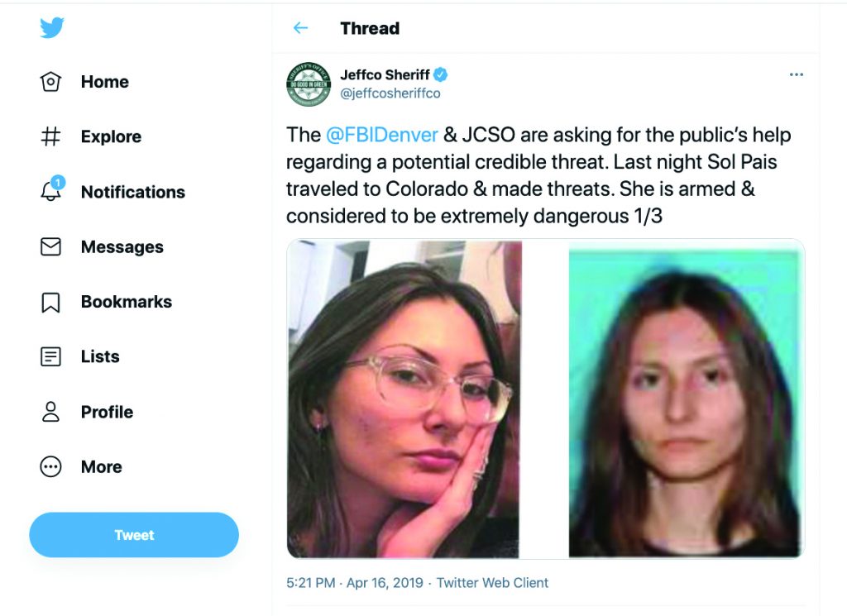847x616 pixels.
Task: Expand options on the Notifications badge
Action: (x=57, y=184)
